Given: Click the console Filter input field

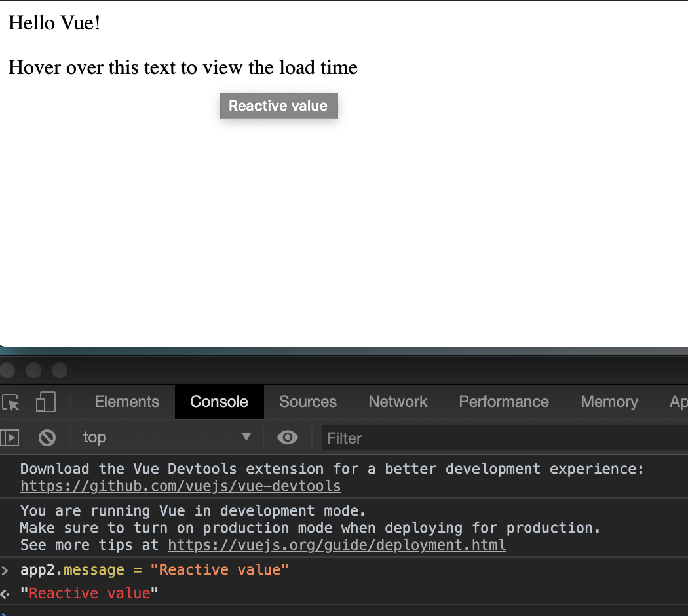Looking at the screenshot, I should coord(498,438).
